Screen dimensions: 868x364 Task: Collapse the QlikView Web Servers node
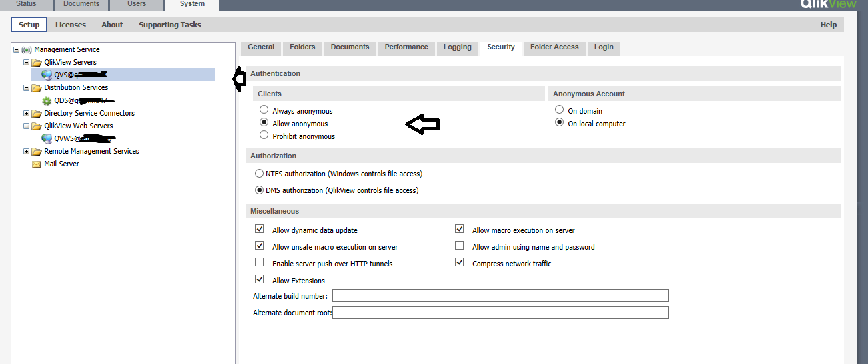click(27, 126)
